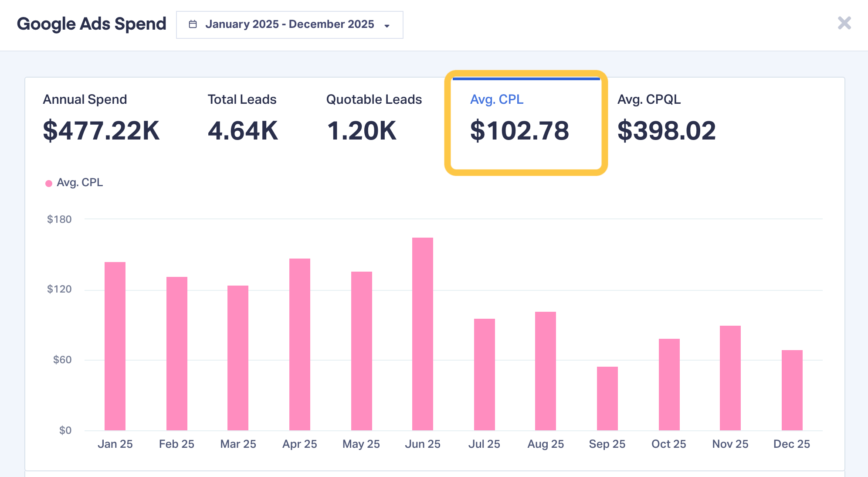Close the Google Ads Spend panel
The image size is (868, 477).
pyautogui.click(x=844, y=23)
